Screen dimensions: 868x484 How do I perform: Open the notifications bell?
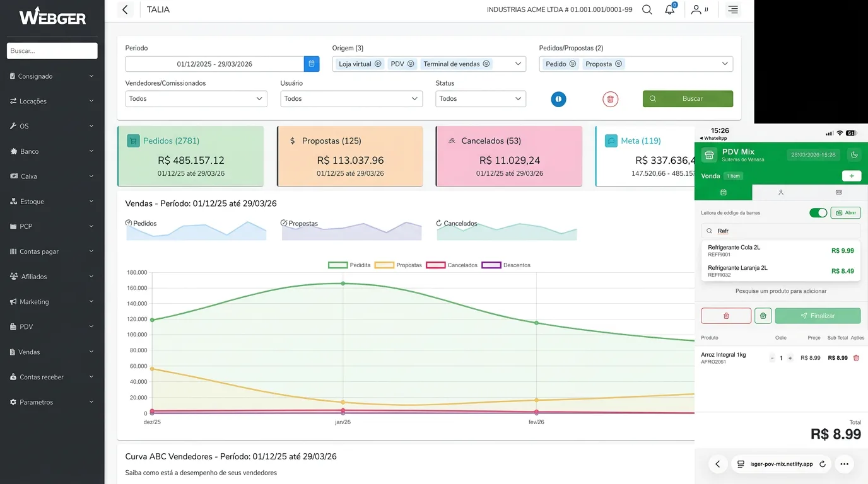669,9
